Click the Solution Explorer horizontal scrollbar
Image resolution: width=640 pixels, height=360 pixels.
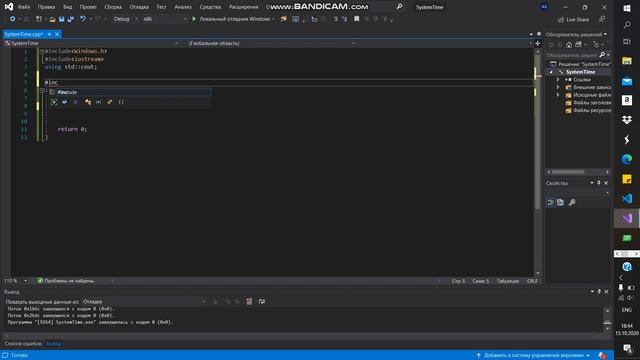(x=568, y=172)
